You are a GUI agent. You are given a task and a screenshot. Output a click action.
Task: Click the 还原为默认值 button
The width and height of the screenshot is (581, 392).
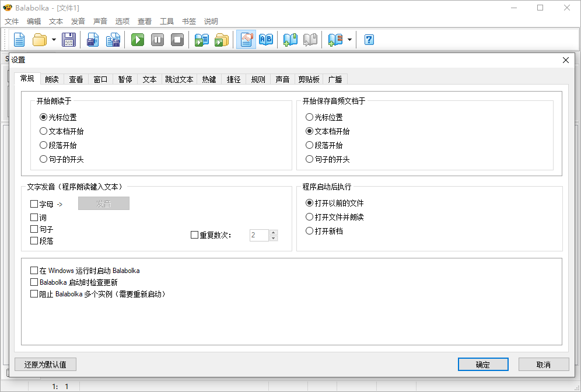tap(45, 364)
